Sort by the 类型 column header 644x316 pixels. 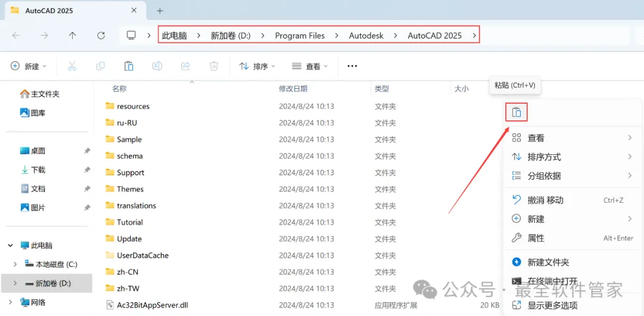pyautogui.click(x=382, y=88)
